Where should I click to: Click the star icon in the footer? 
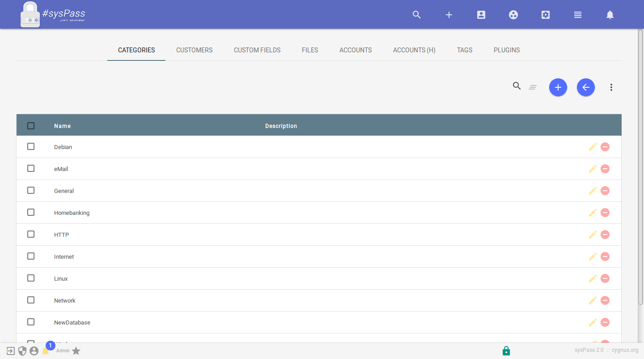click(x=76, y=351)
